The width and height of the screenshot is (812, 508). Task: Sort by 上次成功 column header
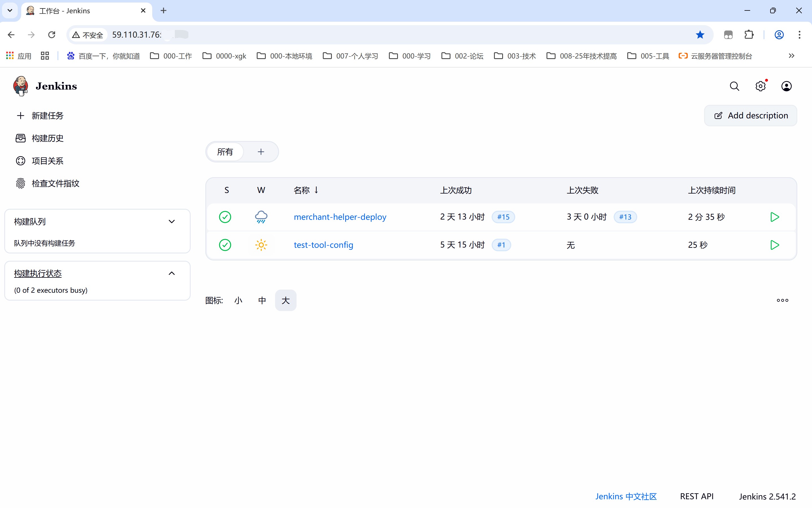click(456, 190)
